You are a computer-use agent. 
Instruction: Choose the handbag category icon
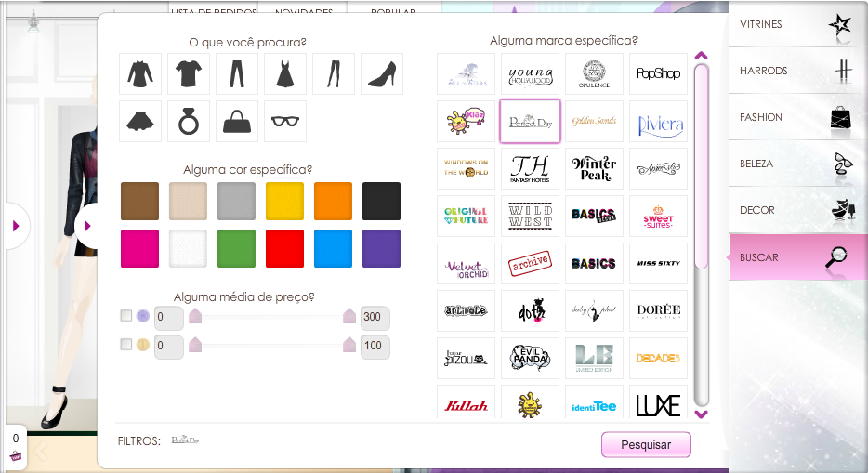coord(237,121)
